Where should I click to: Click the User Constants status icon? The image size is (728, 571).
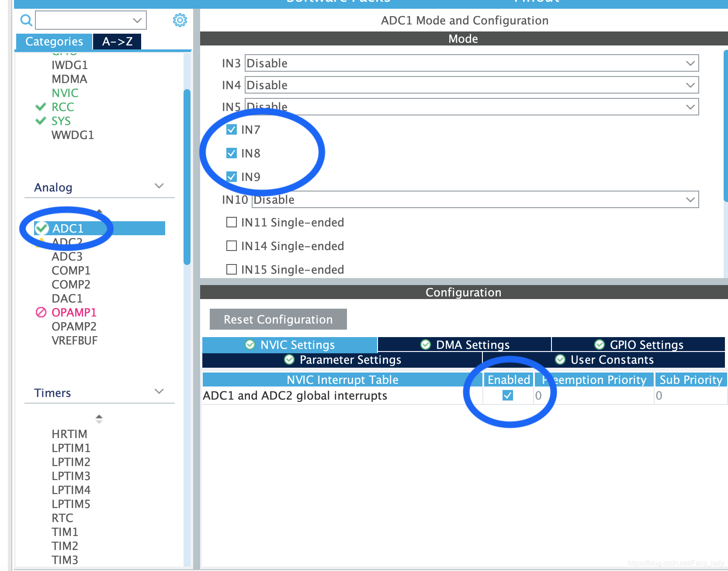(x=560, y=359)
